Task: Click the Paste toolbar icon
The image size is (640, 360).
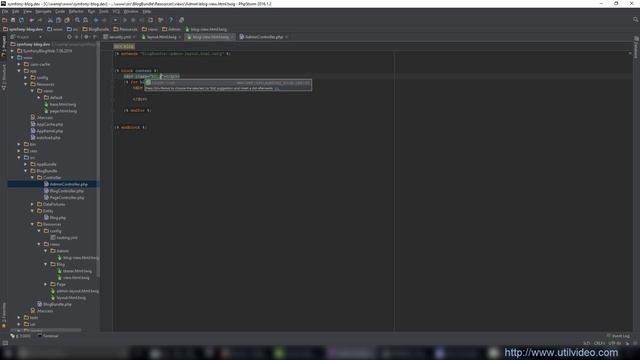Action: tap(67, 20)
